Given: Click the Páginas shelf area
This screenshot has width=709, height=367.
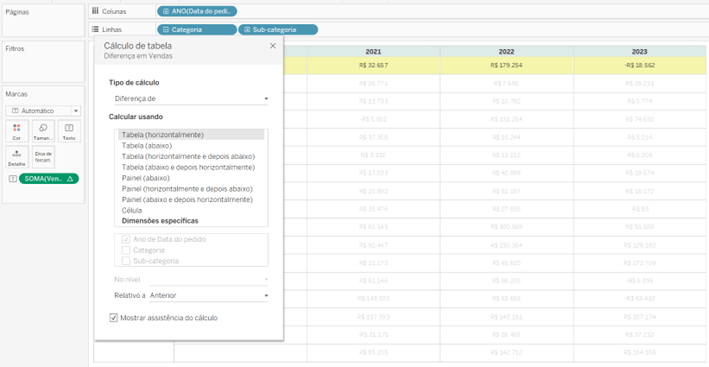Looking at the screenshot, I should pos(43,20).
